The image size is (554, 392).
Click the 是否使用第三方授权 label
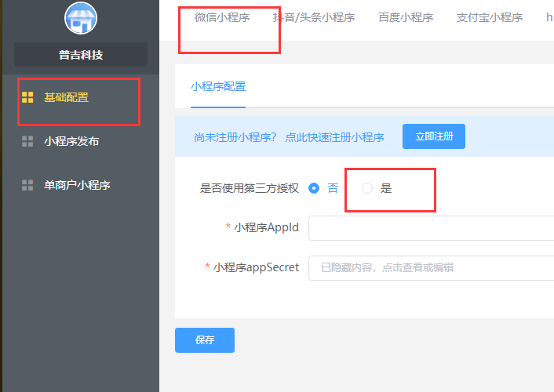click(x=250, y=188)
